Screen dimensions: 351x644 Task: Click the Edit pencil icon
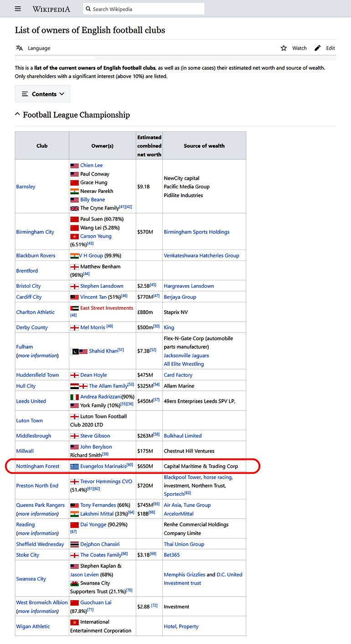(318, 48)
